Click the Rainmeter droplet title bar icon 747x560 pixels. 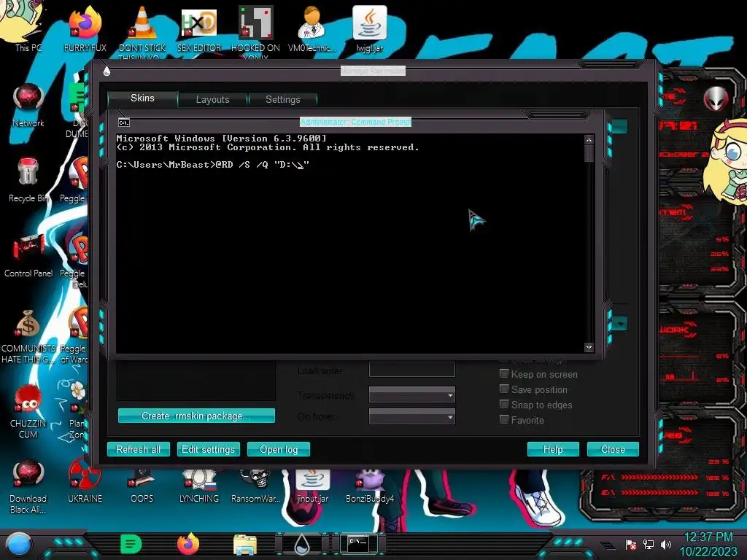[x=107, y=71]
